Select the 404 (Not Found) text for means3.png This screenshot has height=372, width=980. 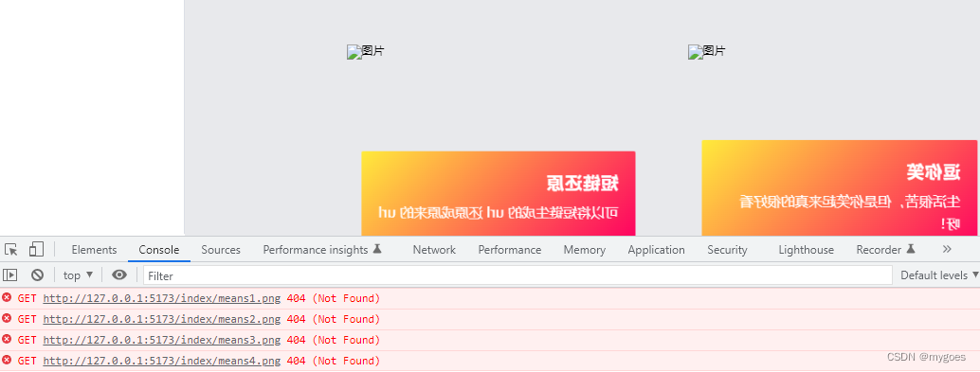(334, 340)
